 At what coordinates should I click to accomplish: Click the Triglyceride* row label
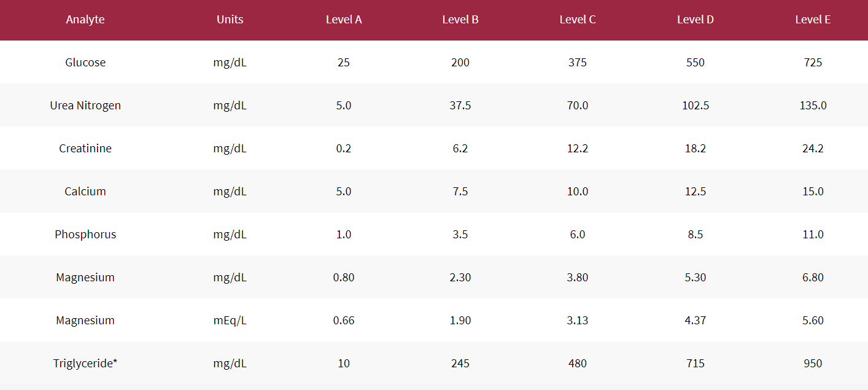coord(85,364)
